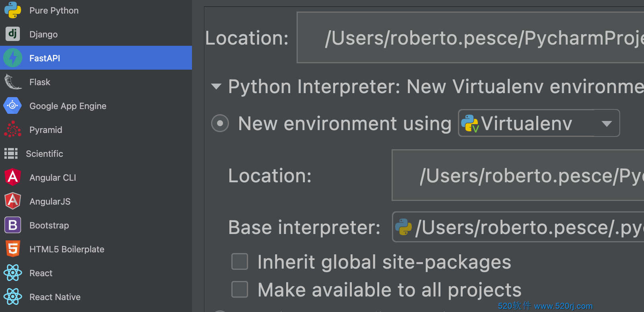Select the New environment using radio button
This screenshot has width=644, height=312.
click(x=220, y=123)
